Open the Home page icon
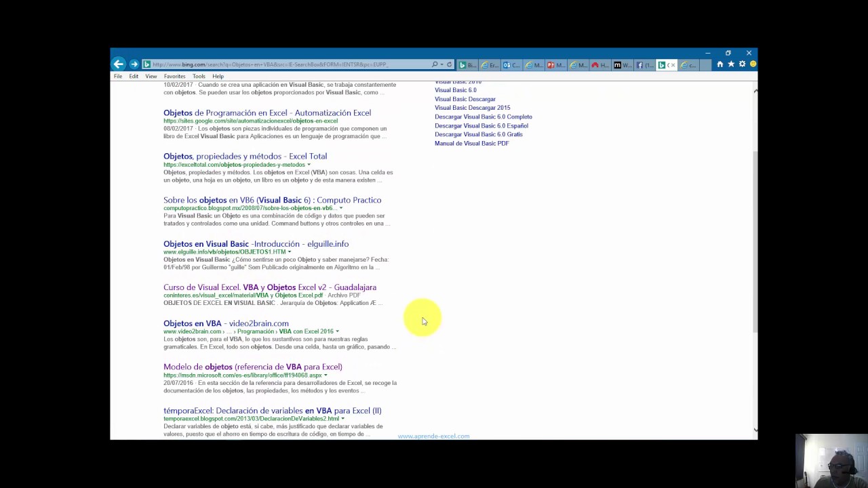The height and width of the screenshot is (488, 868). click(720, 64)
